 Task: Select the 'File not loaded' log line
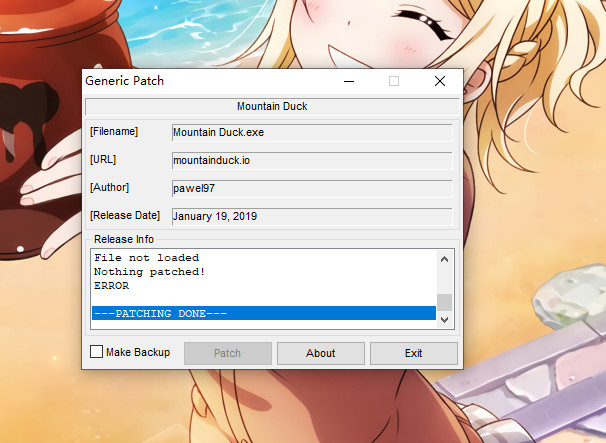pyautogui.click(x=146, y=258)
